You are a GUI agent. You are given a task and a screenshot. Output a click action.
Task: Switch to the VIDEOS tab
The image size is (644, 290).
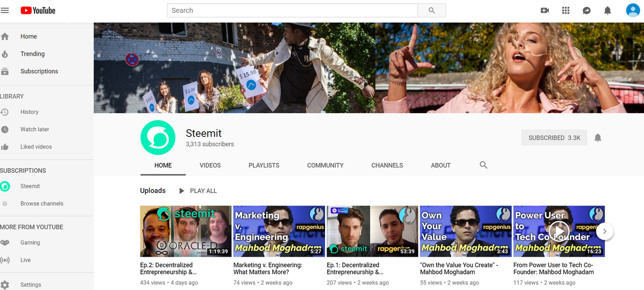point(210,165)
